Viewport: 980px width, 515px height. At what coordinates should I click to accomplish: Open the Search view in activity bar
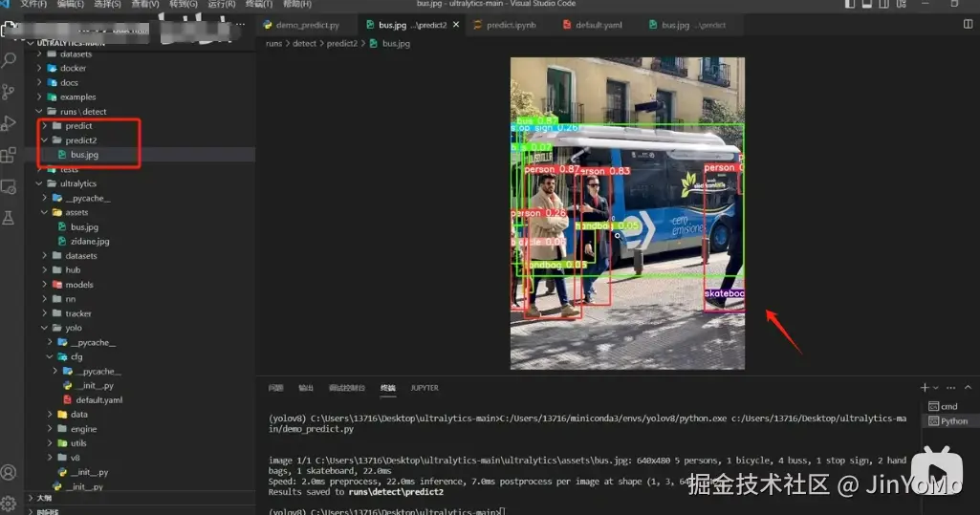pyautogui.click(x=9, y=60)
